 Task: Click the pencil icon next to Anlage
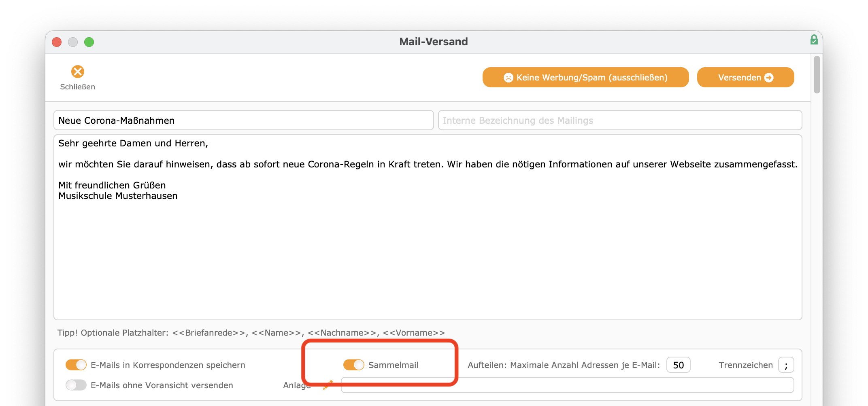click(x=328, y=385)
